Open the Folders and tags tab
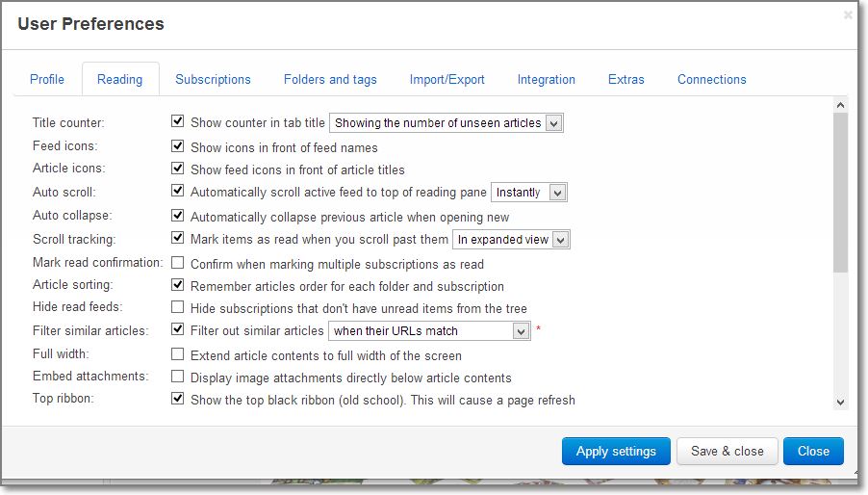This screenshot has width=868, height=495. coord(330,79)
